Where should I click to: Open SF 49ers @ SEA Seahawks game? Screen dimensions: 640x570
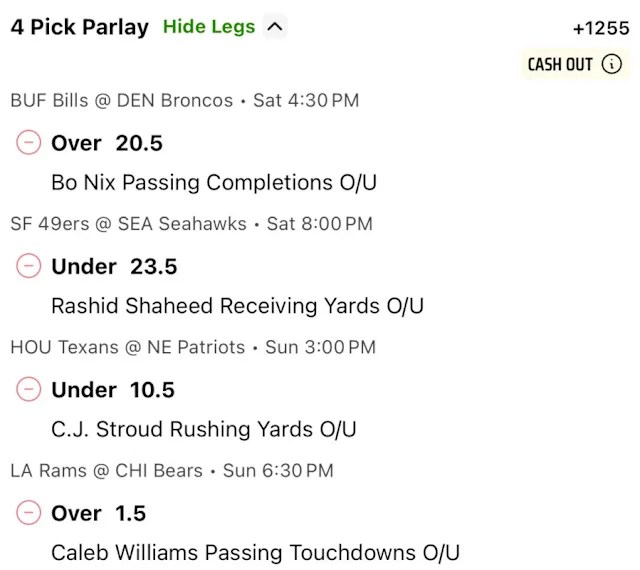128,224
